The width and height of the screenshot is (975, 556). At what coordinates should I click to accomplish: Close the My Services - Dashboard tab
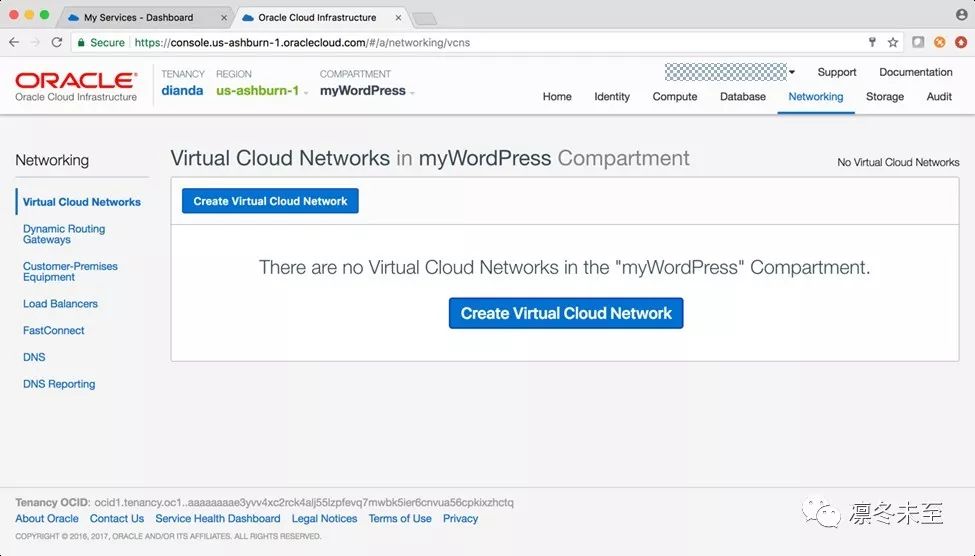224,18
